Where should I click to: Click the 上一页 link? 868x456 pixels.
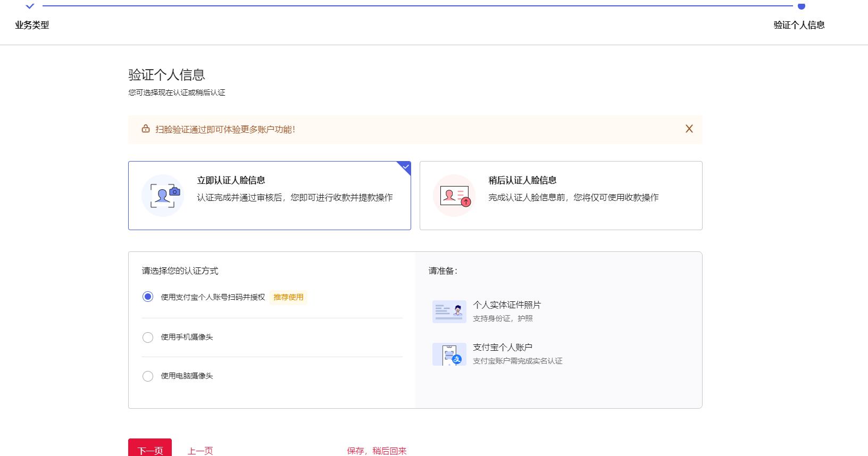click(200, 451)
